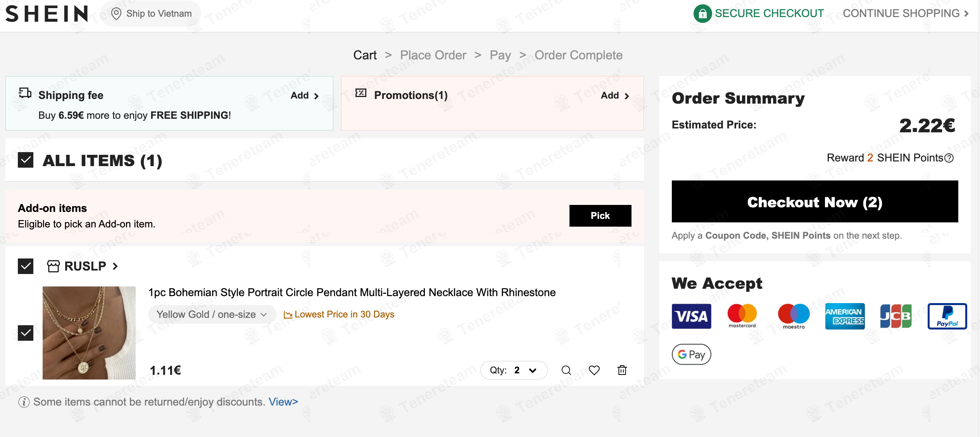Click the RUSLP store icon
This screenshot has width=980, height=437.
[x=53, y=266]
